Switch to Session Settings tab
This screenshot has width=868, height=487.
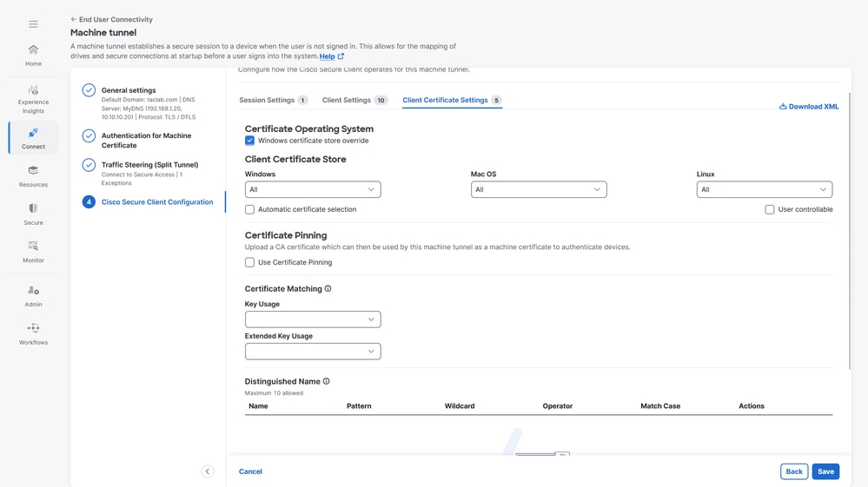click(273, 100)
